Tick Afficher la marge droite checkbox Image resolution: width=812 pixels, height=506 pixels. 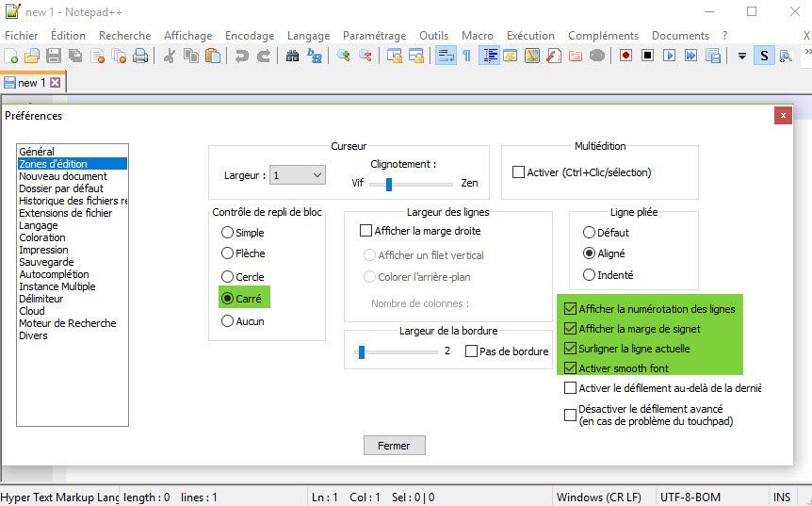[x=365, y=231]
